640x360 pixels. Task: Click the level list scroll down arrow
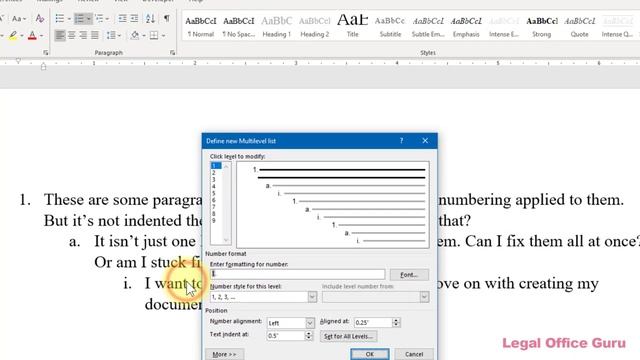pos(227,240)
